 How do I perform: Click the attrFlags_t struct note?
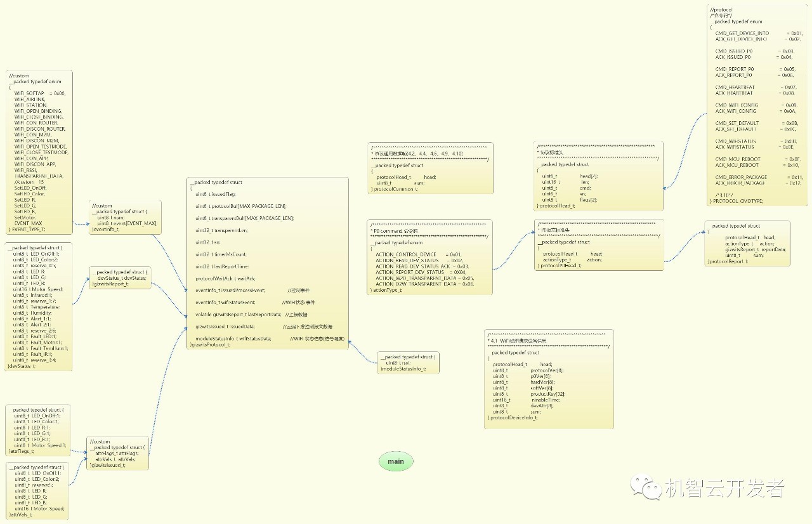tap(37, 431)
